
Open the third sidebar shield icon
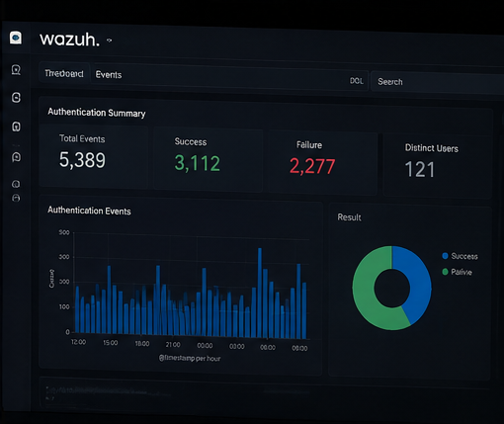16,127
